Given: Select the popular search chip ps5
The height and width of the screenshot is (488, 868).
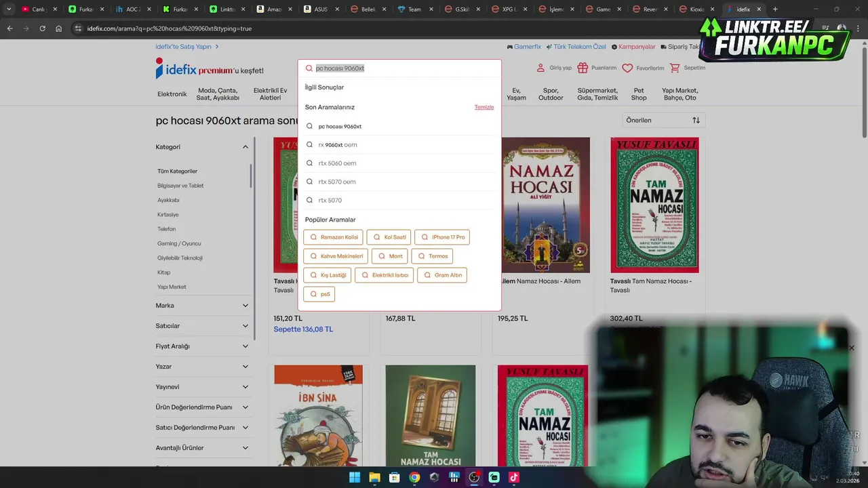Looking at the screenshot, I should click(x=319, y=294).
